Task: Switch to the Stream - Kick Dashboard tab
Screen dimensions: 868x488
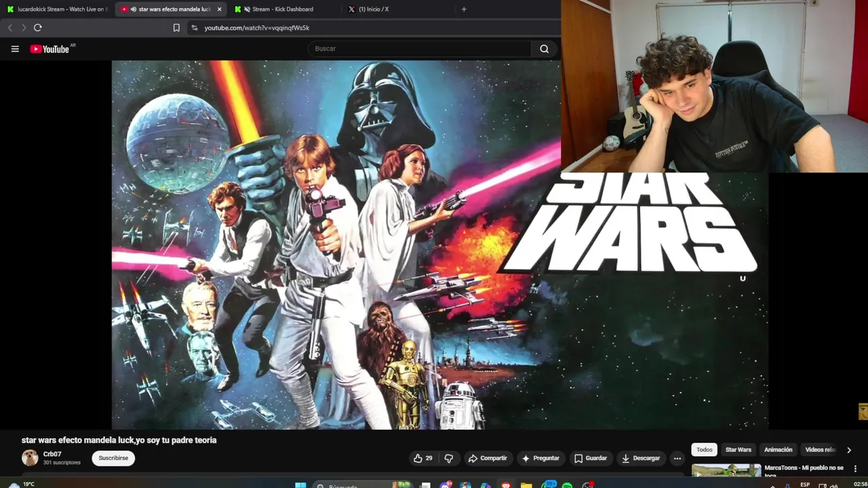Action: click(x=283, y=9)
